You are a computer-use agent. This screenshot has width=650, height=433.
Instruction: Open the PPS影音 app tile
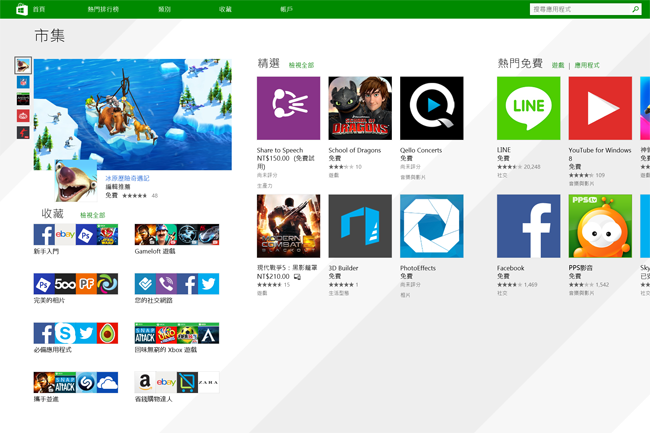coord(600,226)
